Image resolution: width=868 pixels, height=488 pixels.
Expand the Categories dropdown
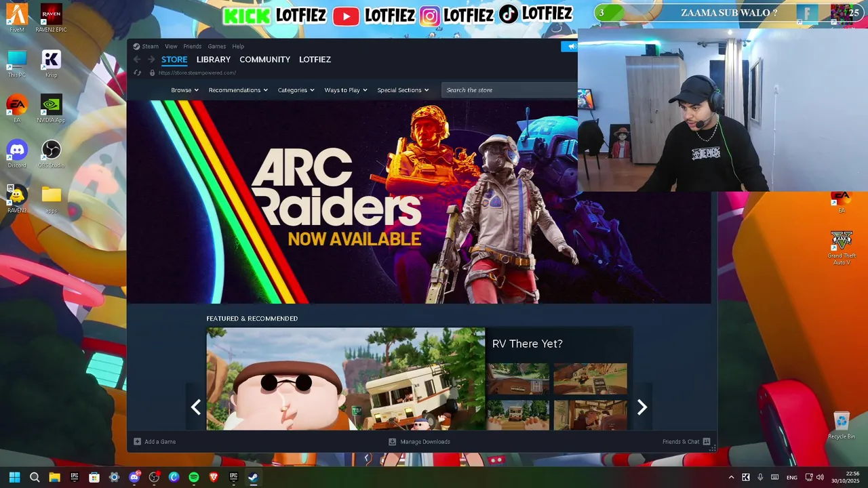pos(296,90)
